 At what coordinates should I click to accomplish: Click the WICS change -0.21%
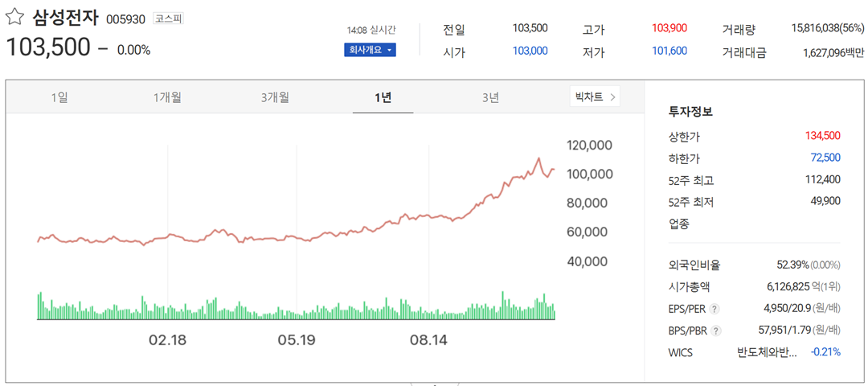(x=825, y=351)
